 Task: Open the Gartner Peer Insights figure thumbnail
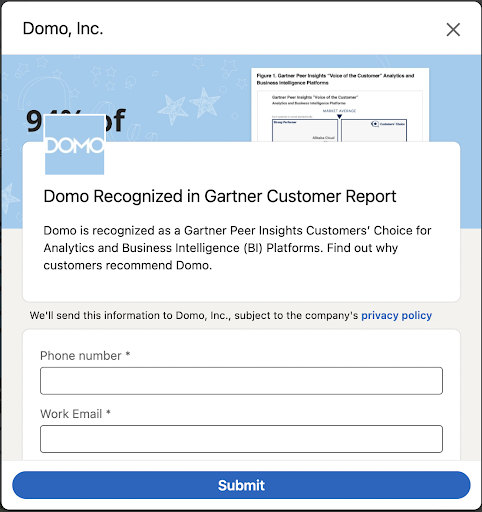(340, 105)
